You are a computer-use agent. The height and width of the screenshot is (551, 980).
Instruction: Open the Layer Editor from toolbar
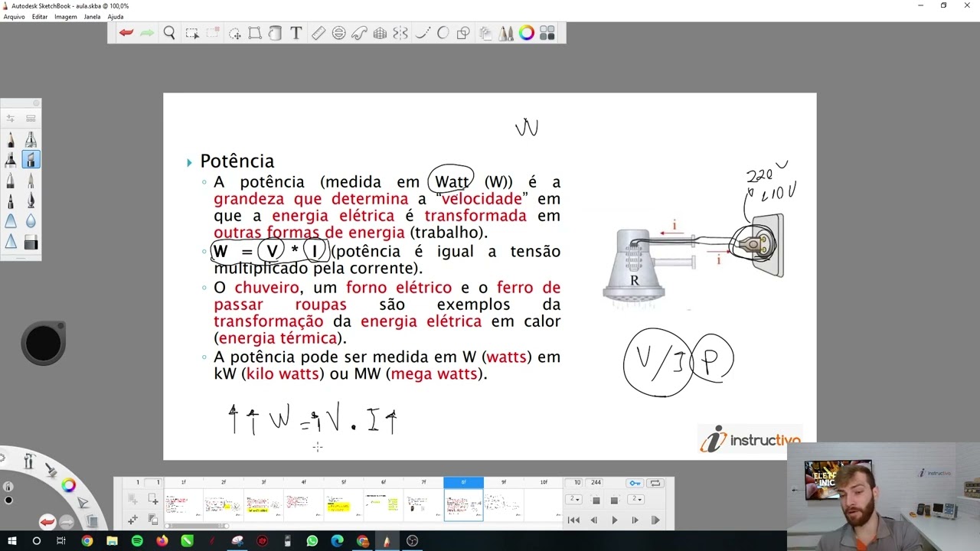[485, 33]
